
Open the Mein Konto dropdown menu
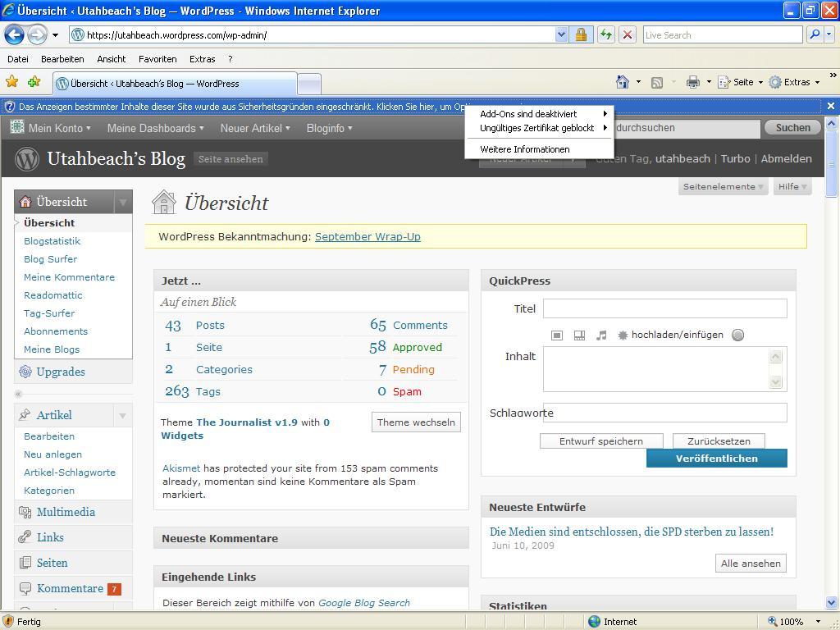59,128
